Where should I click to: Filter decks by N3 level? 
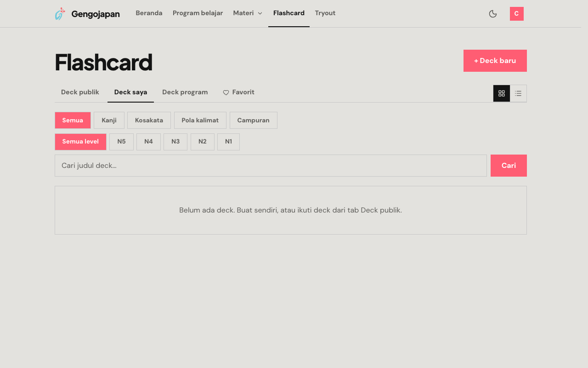[x=175, y=142]
